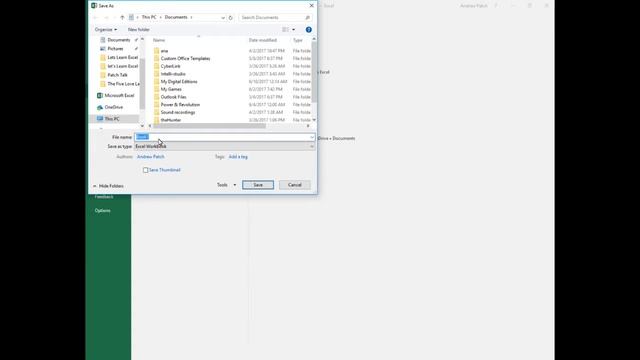Click the Microsoft Excel icon in navigation pane

(x=100, y=96)
